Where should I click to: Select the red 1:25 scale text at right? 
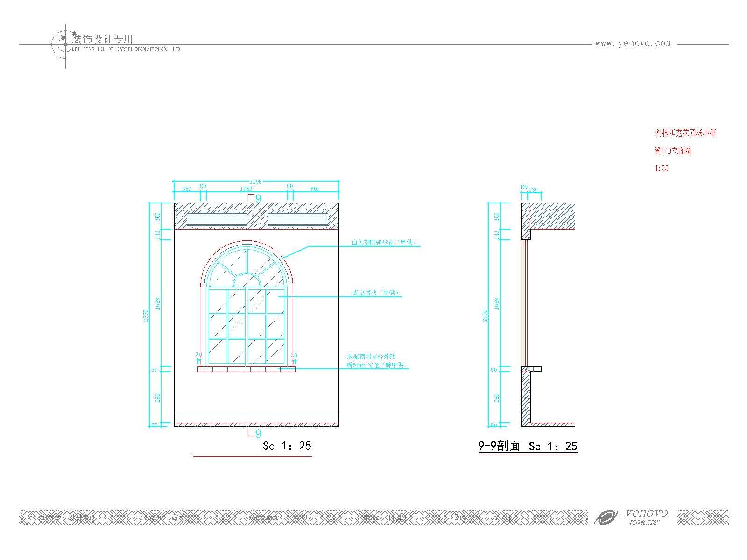coord(661,168)
